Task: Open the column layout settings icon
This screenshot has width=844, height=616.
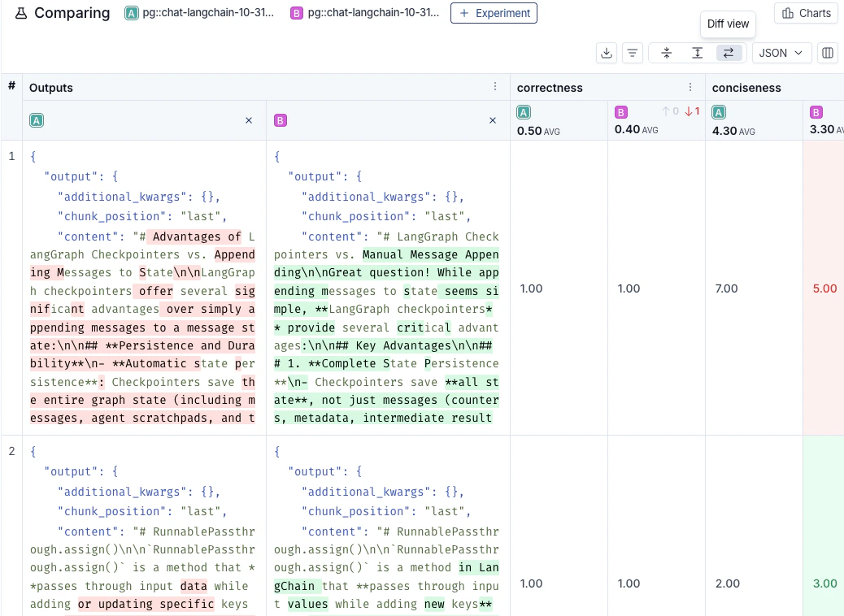Action: tap(828, 53)
